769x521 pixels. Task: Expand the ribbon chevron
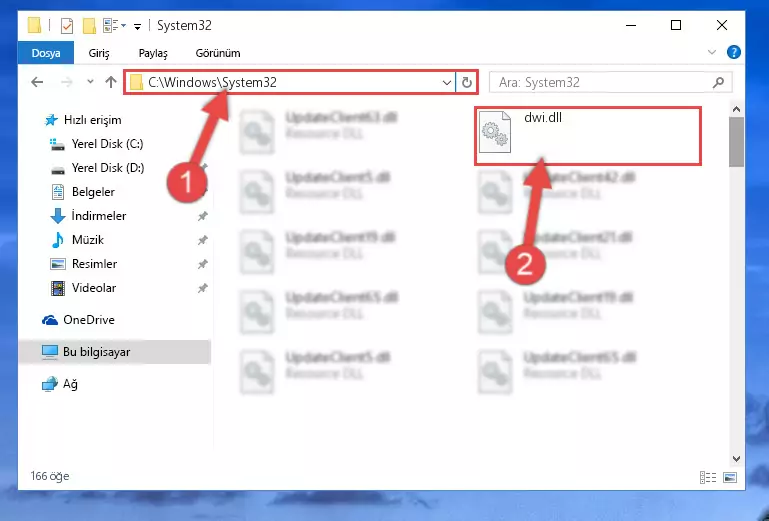pyautogui.click(x=712, y=52)
